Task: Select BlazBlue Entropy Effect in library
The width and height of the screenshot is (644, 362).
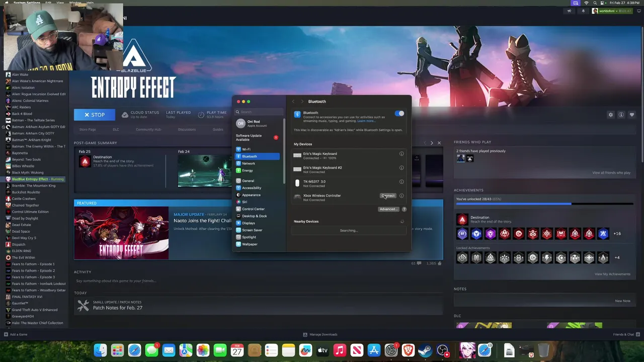Action: [35, 179]
